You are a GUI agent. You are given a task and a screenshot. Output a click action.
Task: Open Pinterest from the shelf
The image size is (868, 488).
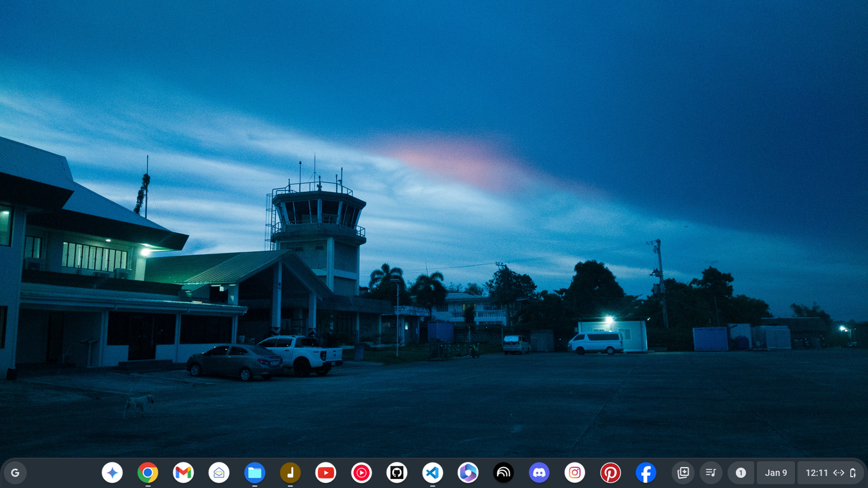(x=611, y=473)
